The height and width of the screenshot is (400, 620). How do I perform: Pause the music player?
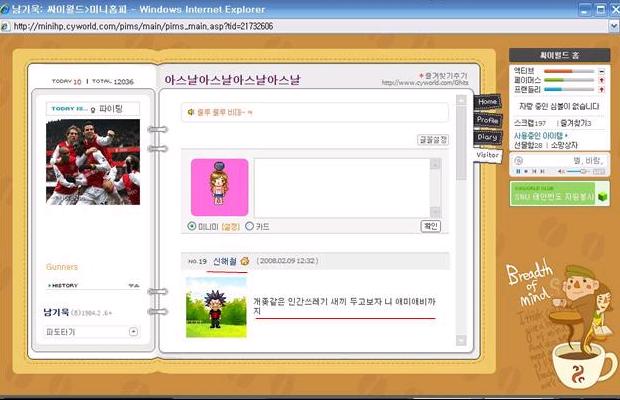tap(518, 171)
